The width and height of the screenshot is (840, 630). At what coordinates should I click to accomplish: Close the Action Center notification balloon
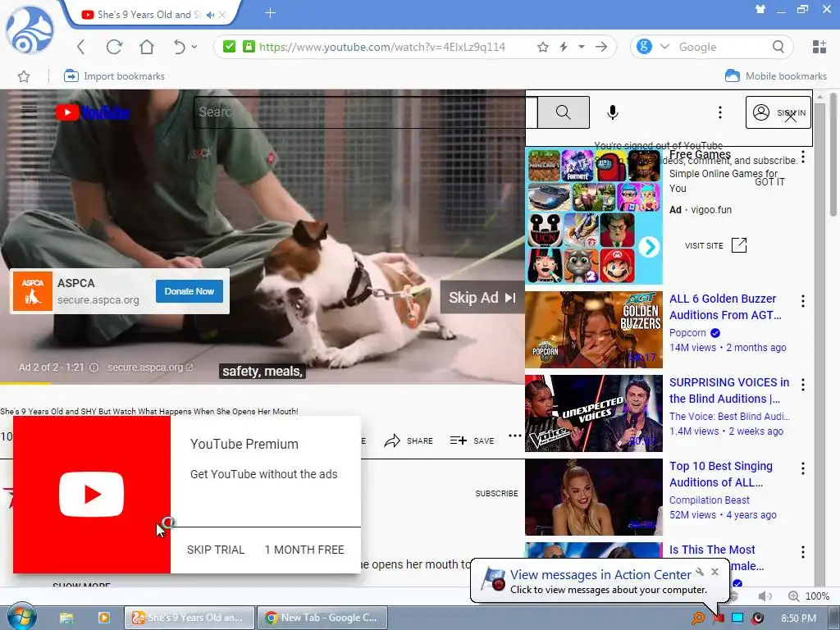[714, 572]
